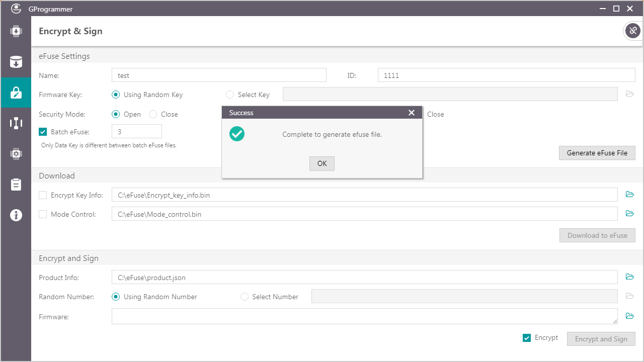Browse for Firmware file
644x362 pixels.
coord(629,316)
